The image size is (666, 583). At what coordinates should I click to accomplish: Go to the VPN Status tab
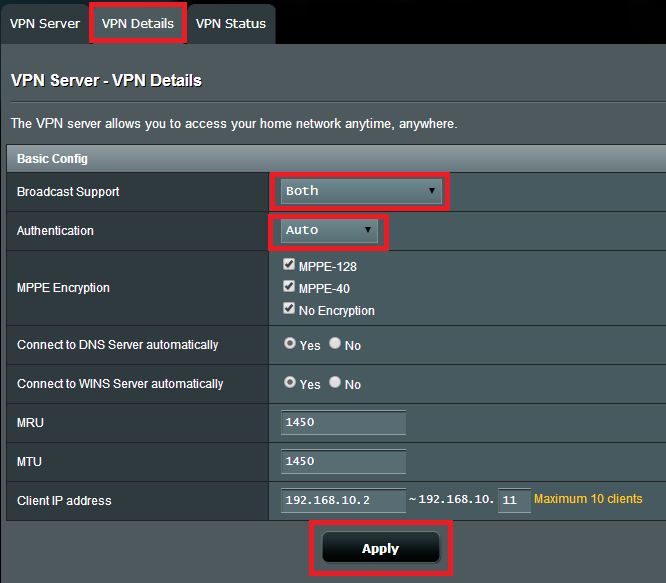coord(231,23)
